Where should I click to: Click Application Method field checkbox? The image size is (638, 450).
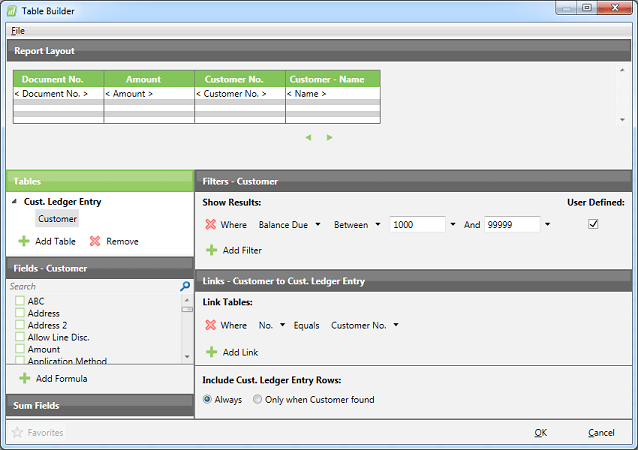point(20,360)
